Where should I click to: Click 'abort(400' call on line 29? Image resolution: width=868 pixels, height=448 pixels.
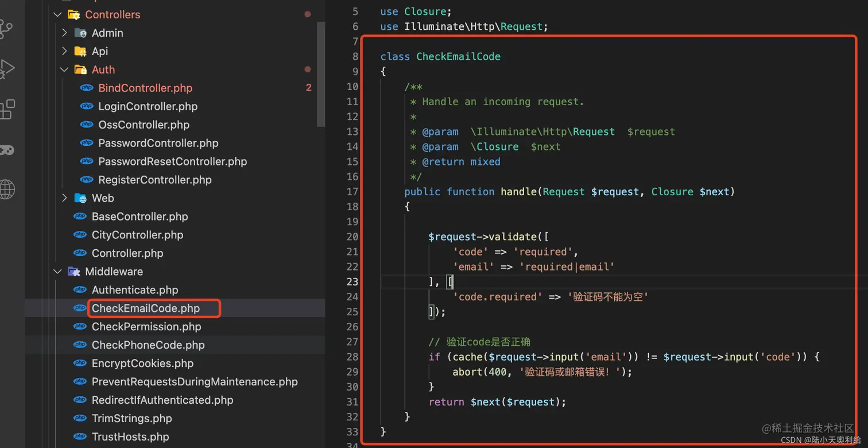479,372
